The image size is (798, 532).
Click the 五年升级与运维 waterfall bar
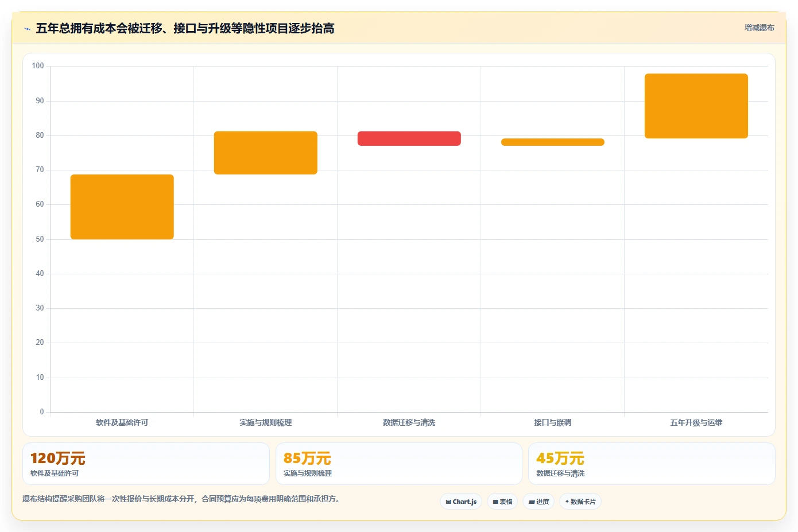click(x=696, y=106)
